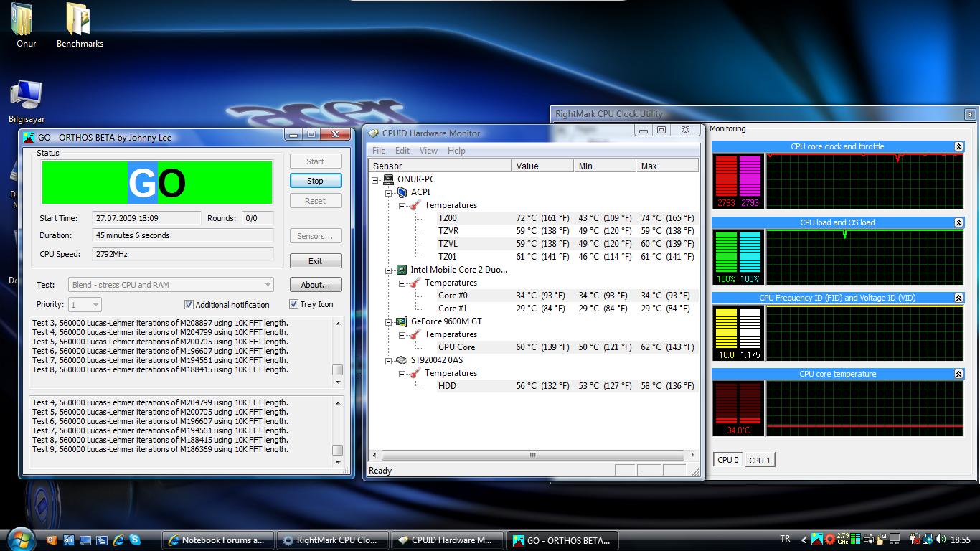Open the Priority dropdown
The height and width of the screenshot is (551, 980).
point(85,305)
